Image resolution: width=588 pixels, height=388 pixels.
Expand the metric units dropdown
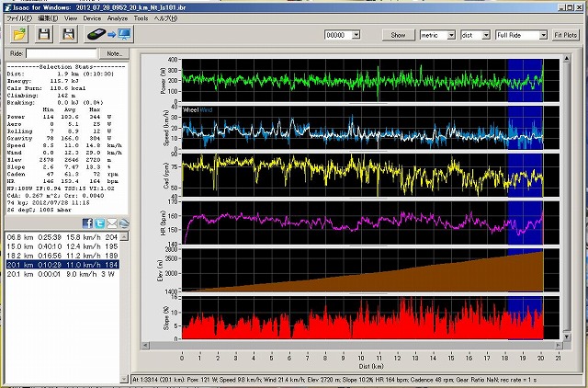pos(438,35)
